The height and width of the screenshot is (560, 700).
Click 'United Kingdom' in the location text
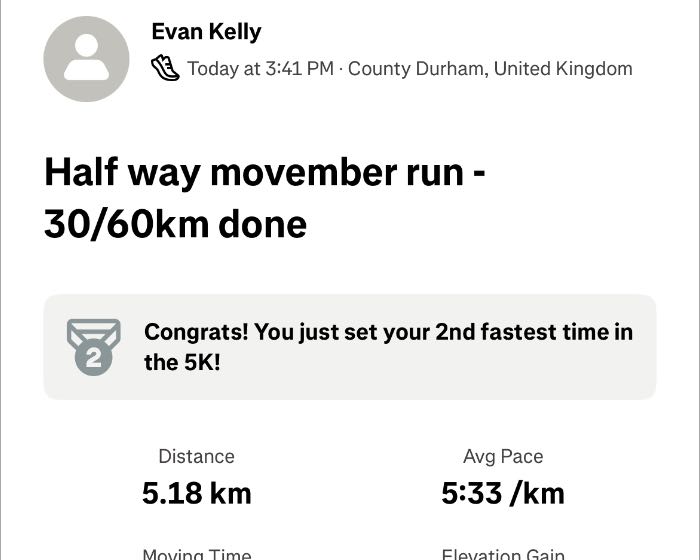click(563, 69)
